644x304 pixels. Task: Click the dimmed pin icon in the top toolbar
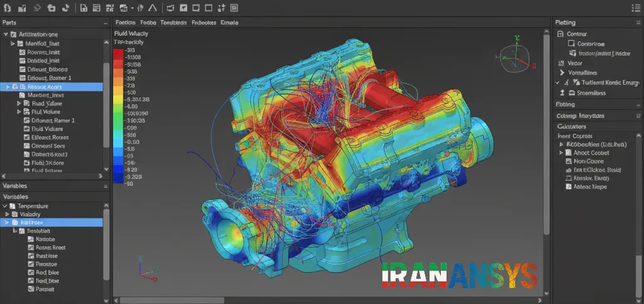tap(36, 8)
